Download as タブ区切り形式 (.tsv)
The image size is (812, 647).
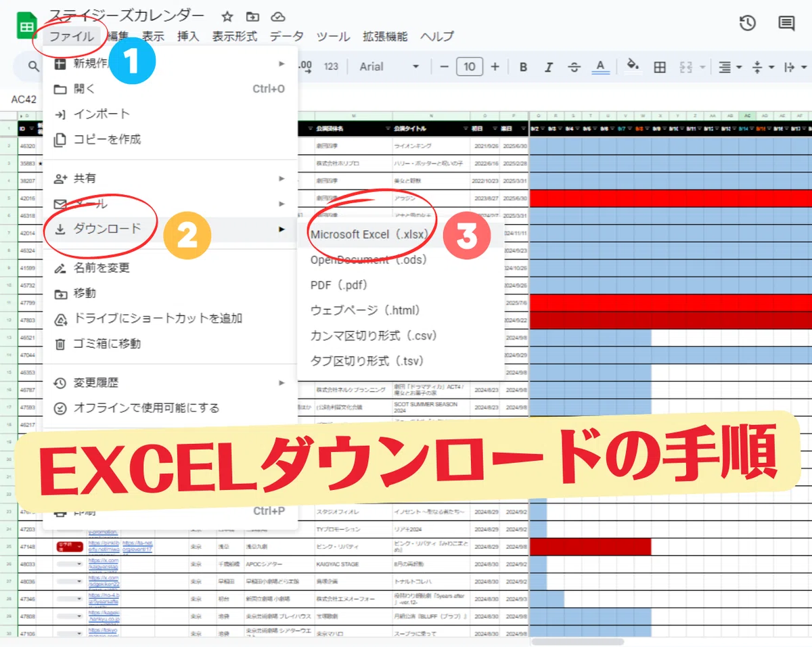coord(401,361)
